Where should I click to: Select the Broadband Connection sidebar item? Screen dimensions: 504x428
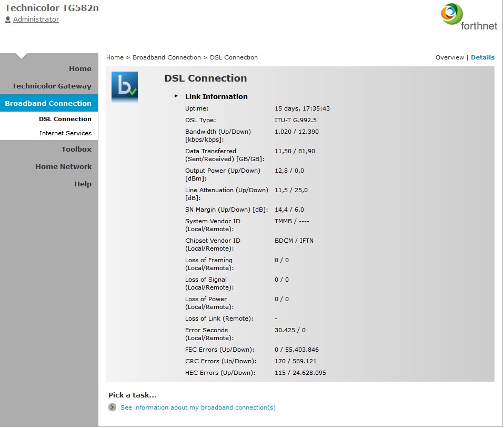(x=49, y=103)
